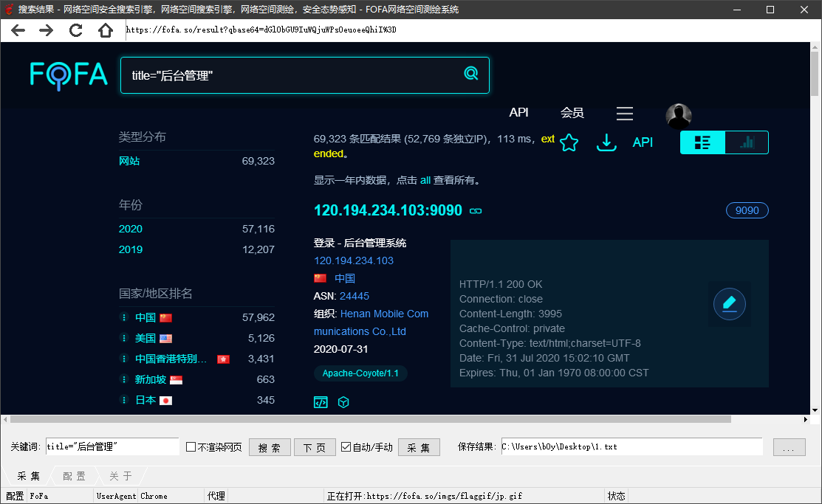Focus the FOFA search query box
Screen dimensions: 822x504
(304, 75)
